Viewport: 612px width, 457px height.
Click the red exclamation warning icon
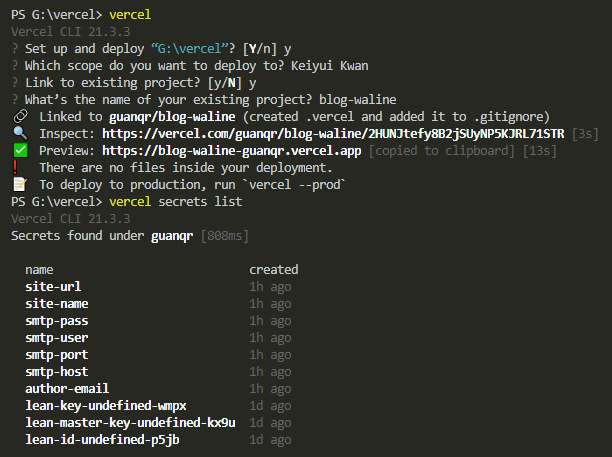tap(15, 167)
